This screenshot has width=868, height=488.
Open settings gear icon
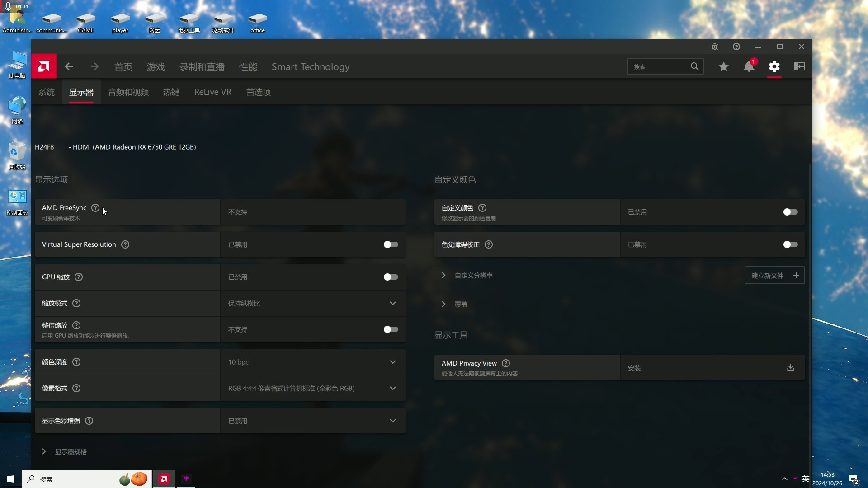coord(774,66)
